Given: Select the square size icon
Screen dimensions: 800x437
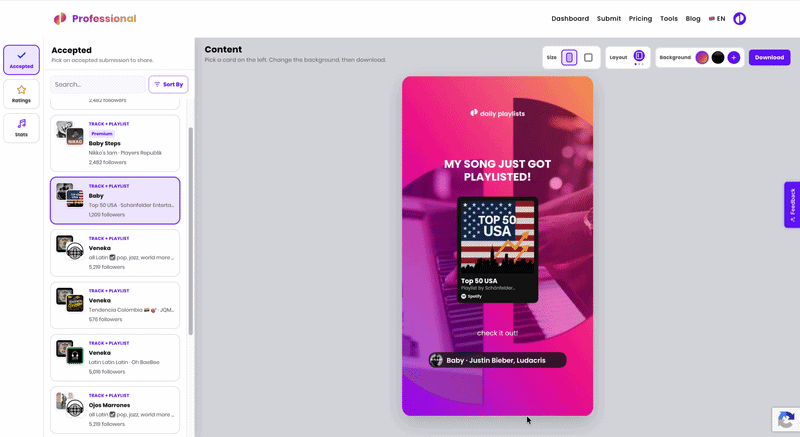Looking at the screenshot, I should (x=588, y=58).
